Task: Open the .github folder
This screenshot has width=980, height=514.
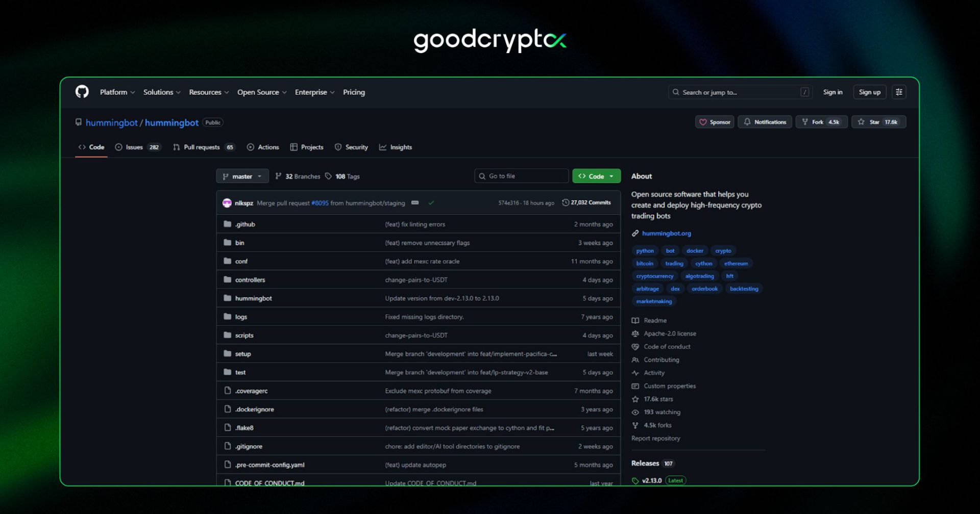Action: click(245, 224)
